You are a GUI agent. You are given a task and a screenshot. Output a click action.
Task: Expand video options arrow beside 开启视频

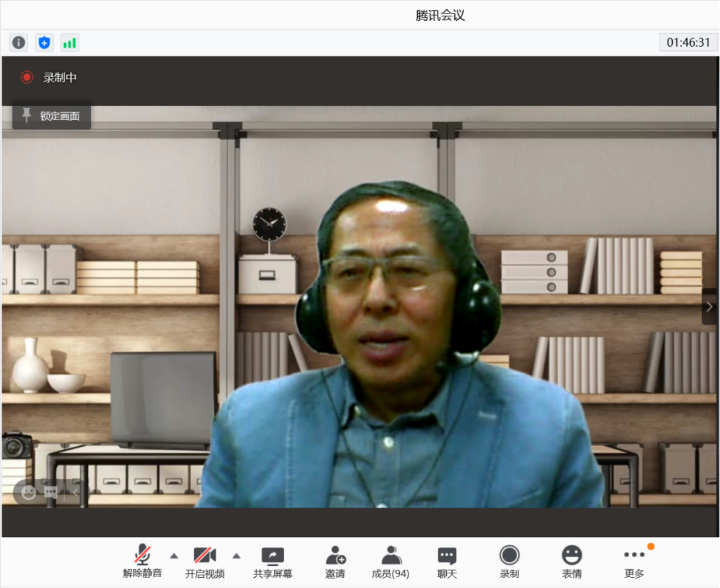pos(236,555)
